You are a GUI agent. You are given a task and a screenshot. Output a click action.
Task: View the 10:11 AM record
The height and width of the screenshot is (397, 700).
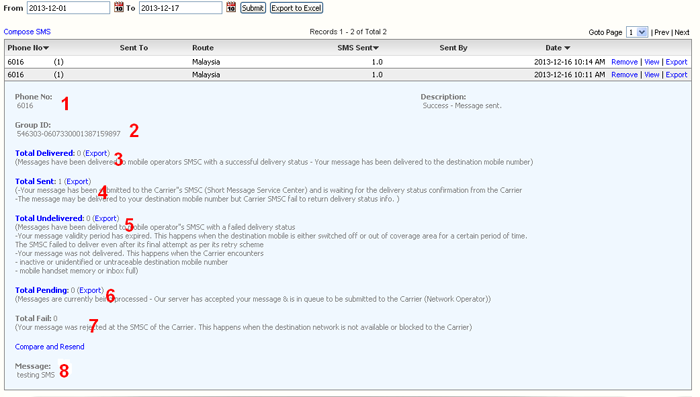652,75
